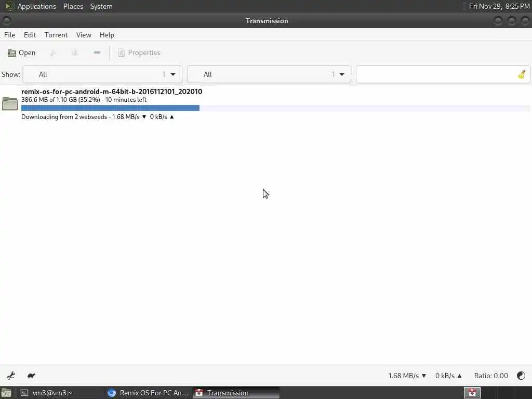
Task: Click the Transmission taskbar entry
Action: [x=236, y=393]
